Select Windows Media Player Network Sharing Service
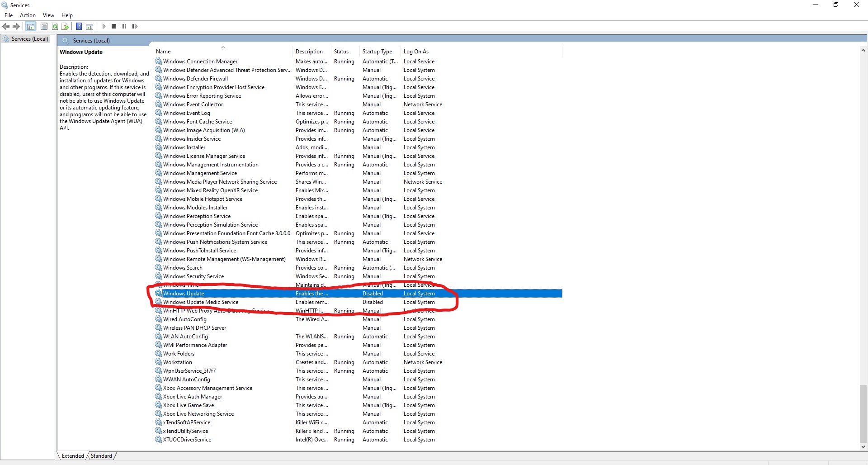The width and height of the screenshot is (868, 465). coord(358,181)
